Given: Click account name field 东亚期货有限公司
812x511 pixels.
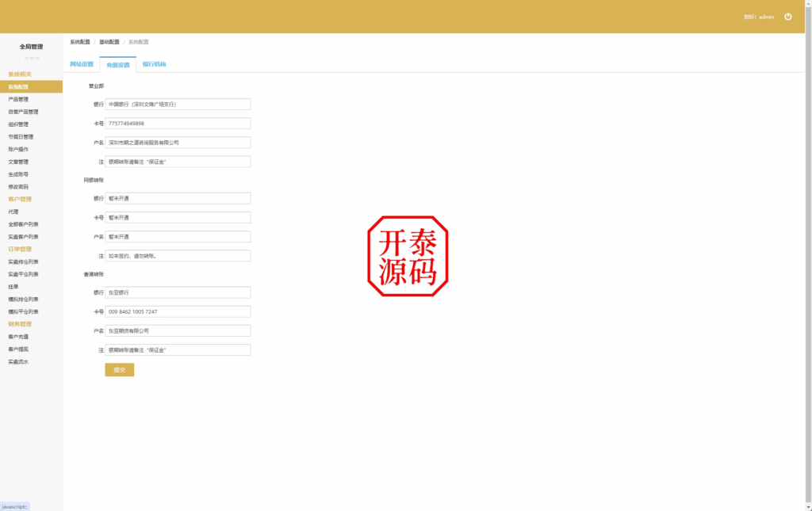Looking at the screenshot, I should coord(178,330).
